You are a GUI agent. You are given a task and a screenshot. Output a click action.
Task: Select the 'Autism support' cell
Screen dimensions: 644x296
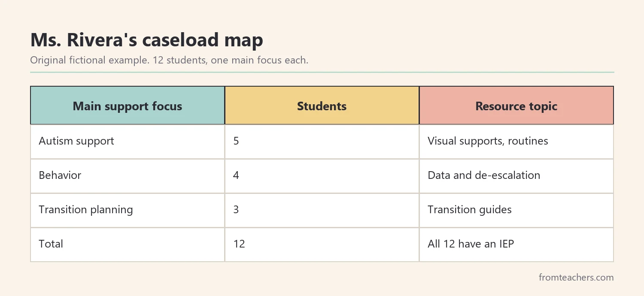coord(128,142)
